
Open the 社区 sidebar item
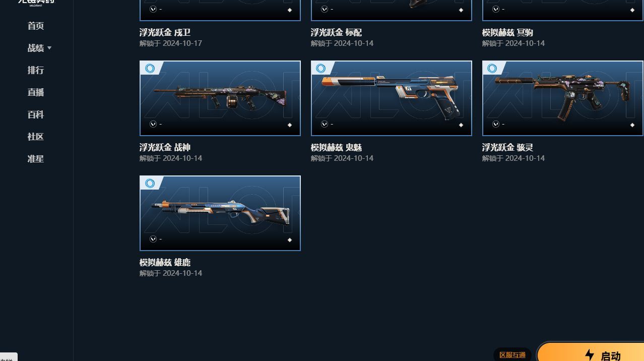pyautogui.click(x=36, y=137)
